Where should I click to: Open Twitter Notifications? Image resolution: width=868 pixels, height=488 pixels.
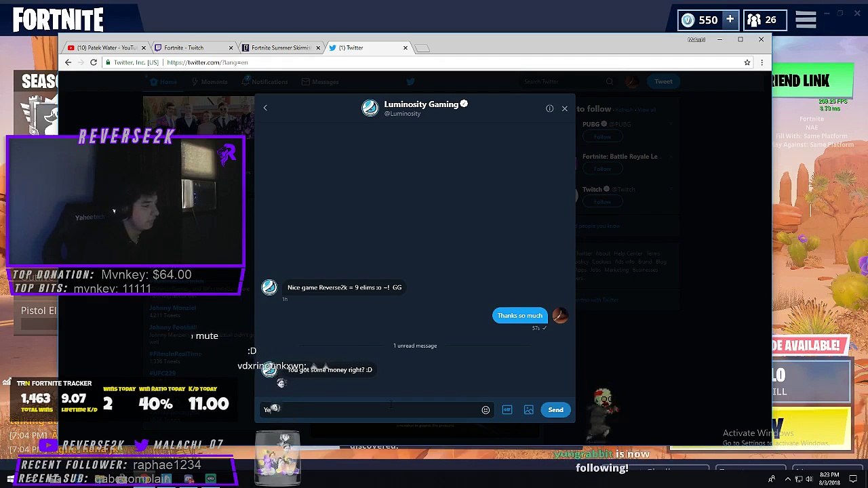(x=265, y=82)
